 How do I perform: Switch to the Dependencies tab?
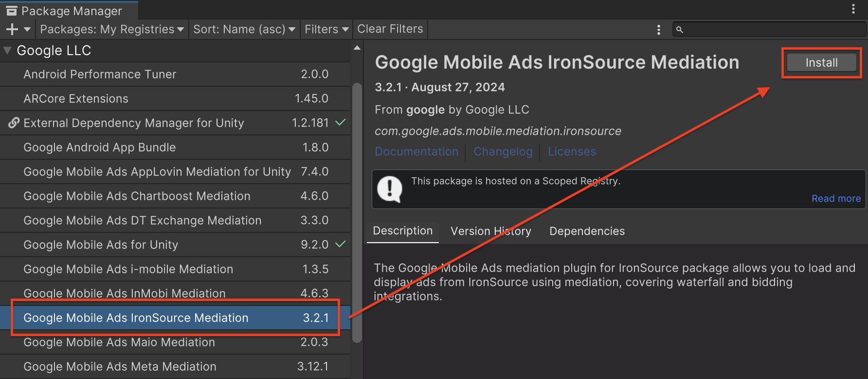(x=587, y=231)
